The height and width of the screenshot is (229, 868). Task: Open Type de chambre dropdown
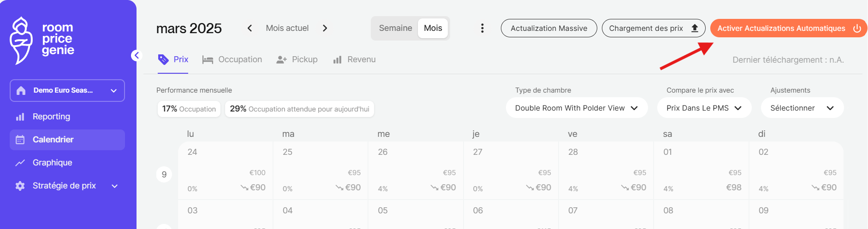[577, 108]
